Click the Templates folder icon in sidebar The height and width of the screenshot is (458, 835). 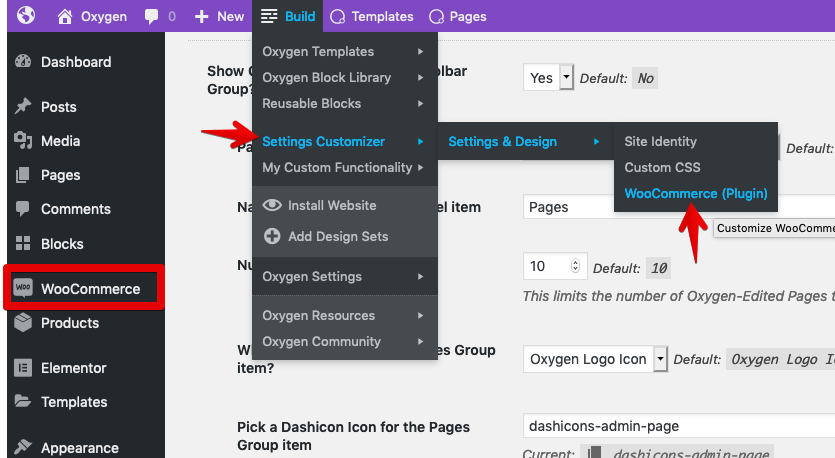click(23, 400)
